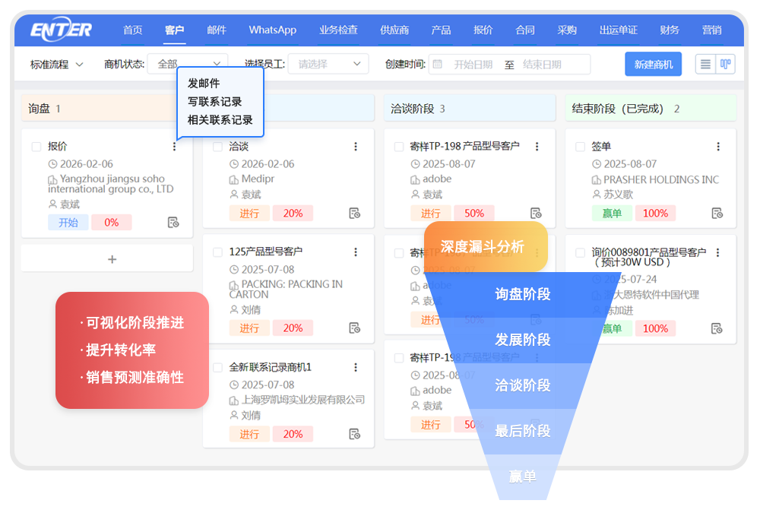Viewport: 760px width, 532px height.
Task: Switch to the 客户 tab
Action: (175, 30)
